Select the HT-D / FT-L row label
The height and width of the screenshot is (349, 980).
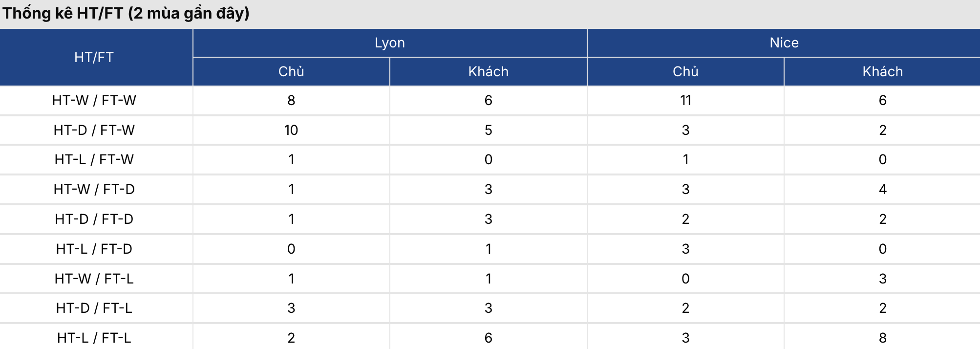(94, 308)
